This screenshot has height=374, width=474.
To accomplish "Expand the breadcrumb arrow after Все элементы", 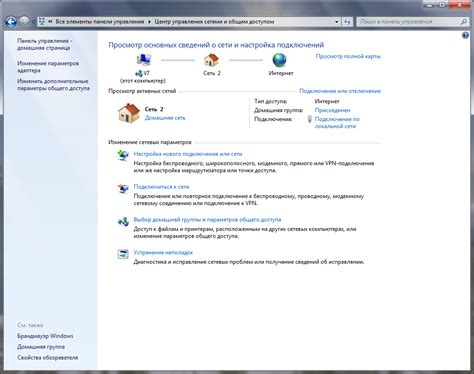I will [x=149, y=22].
